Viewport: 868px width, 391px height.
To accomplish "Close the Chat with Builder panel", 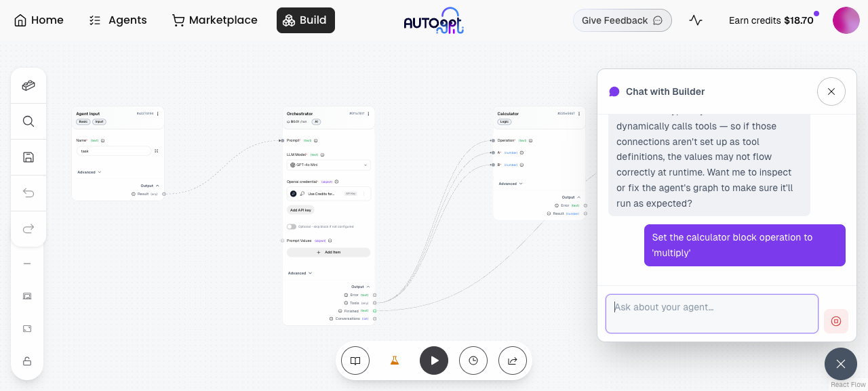I will click(831, 91).
